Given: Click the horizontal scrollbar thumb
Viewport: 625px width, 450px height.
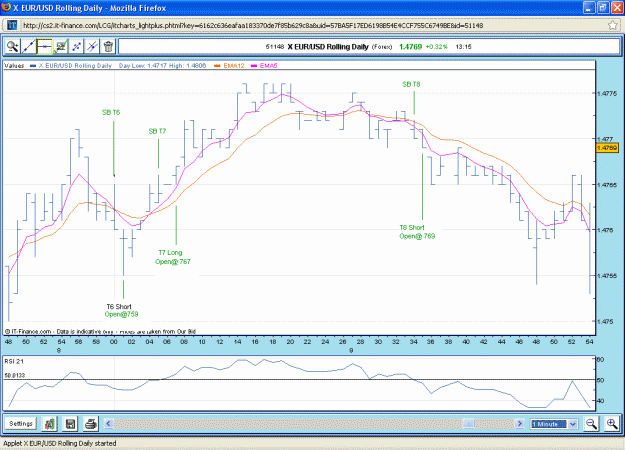Looking at the screenshot, I should pyautogui.click(x=469, y=423).
